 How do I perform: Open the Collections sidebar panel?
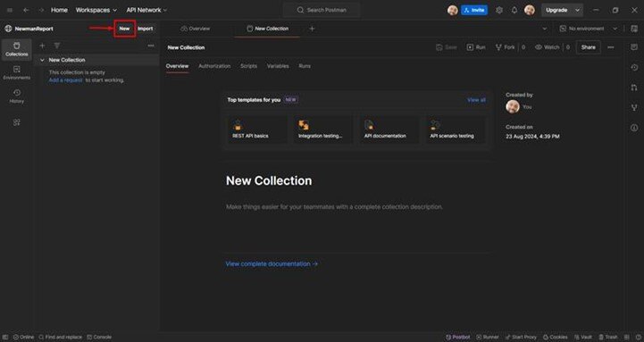coord(16,49)
